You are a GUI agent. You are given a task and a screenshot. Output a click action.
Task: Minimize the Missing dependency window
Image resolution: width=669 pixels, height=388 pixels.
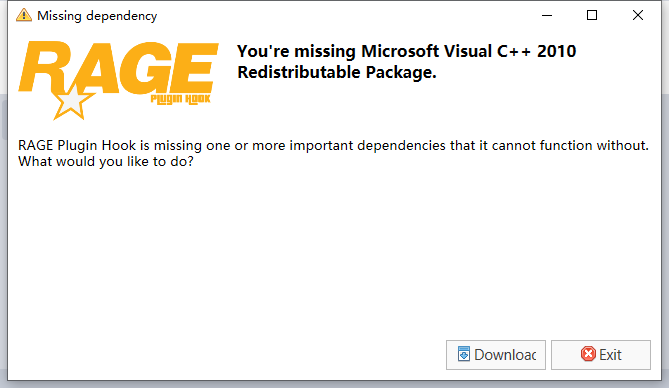[x=547, y=15]
